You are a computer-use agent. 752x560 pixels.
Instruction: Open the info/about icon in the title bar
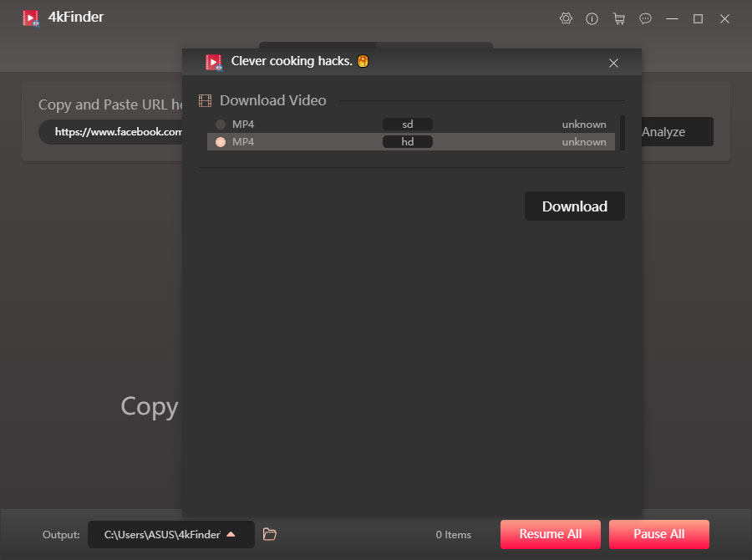pos(592,18)
